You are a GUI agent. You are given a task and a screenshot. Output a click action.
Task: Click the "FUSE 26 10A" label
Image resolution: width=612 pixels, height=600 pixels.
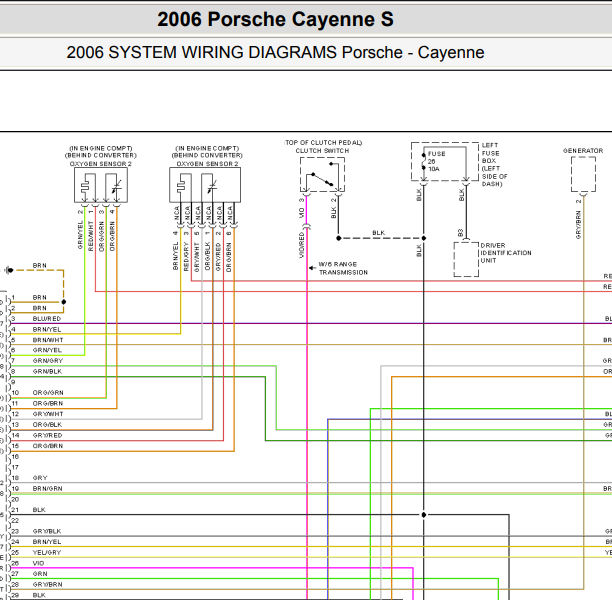click(x=436, y=161)
